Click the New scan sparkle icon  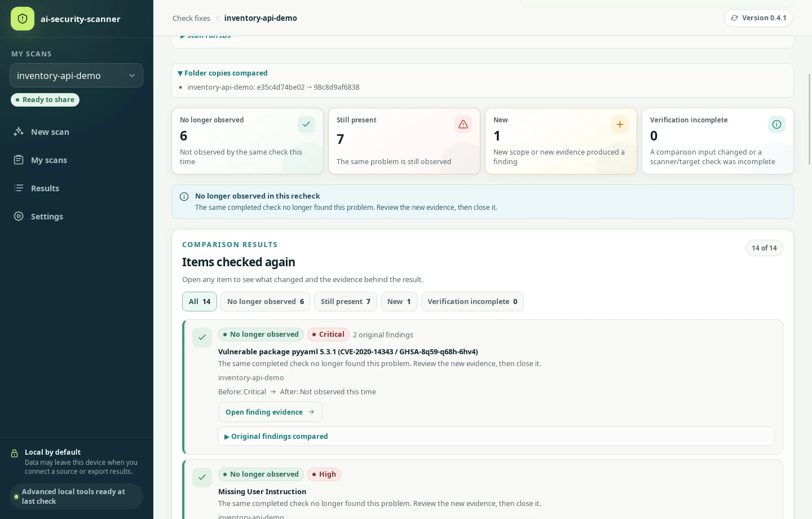19,131
